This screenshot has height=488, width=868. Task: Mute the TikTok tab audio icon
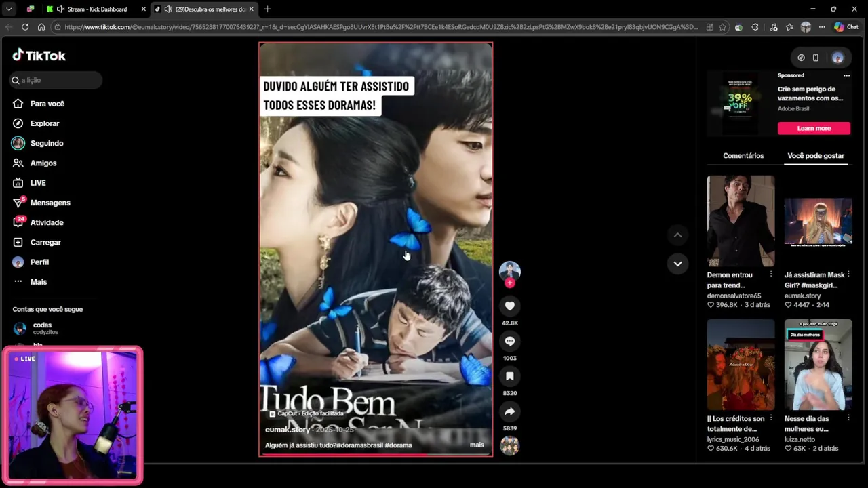point(168,9)
